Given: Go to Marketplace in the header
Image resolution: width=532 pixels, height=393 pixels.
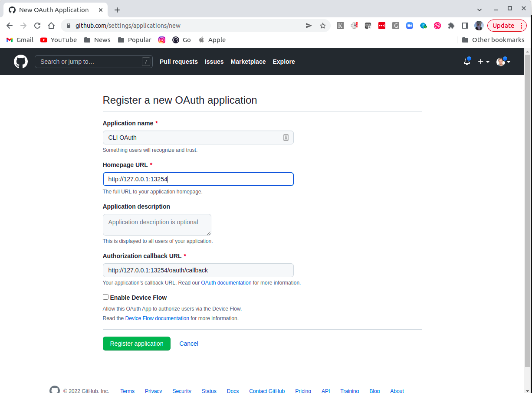Looking at the screenshot, I should [x=248, y=62].
